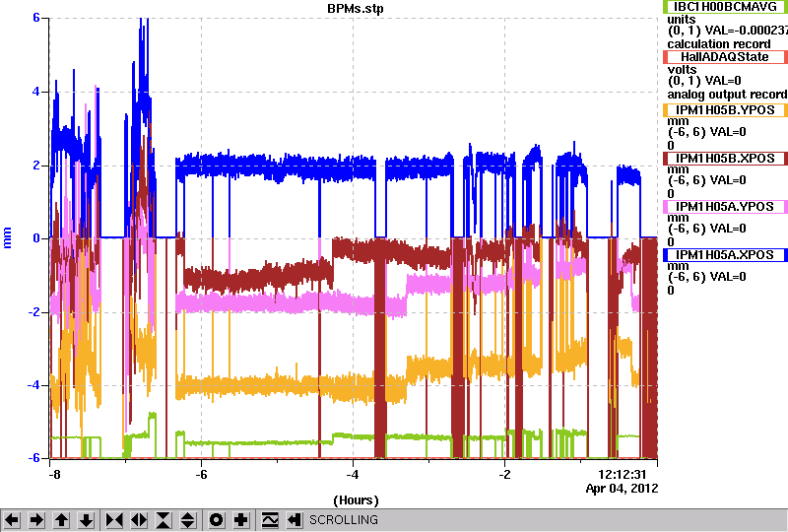Shift the plot down with the down-arrow button
788x532 pixels.
click(x=86, y=520)
